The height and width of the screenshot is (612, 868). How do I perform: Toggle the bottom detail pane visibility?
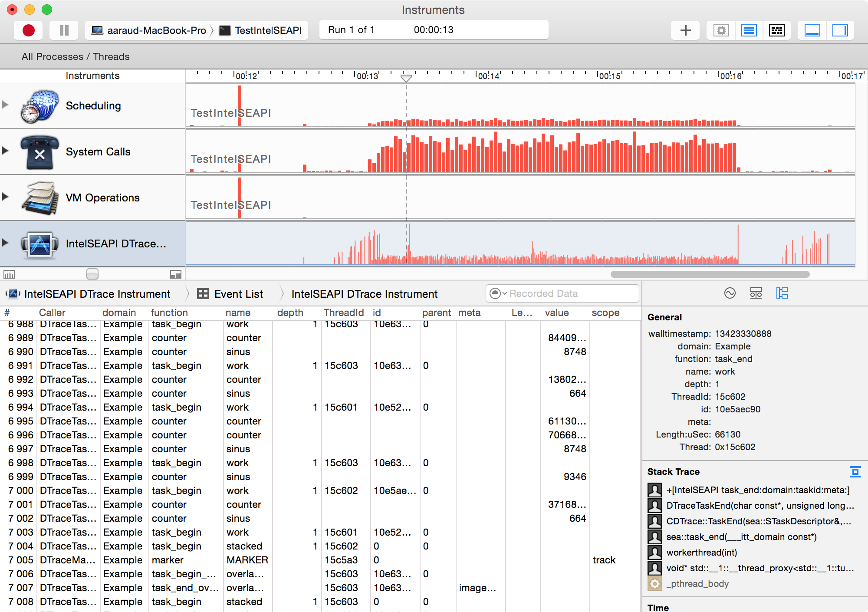click(x=812, y=30)
